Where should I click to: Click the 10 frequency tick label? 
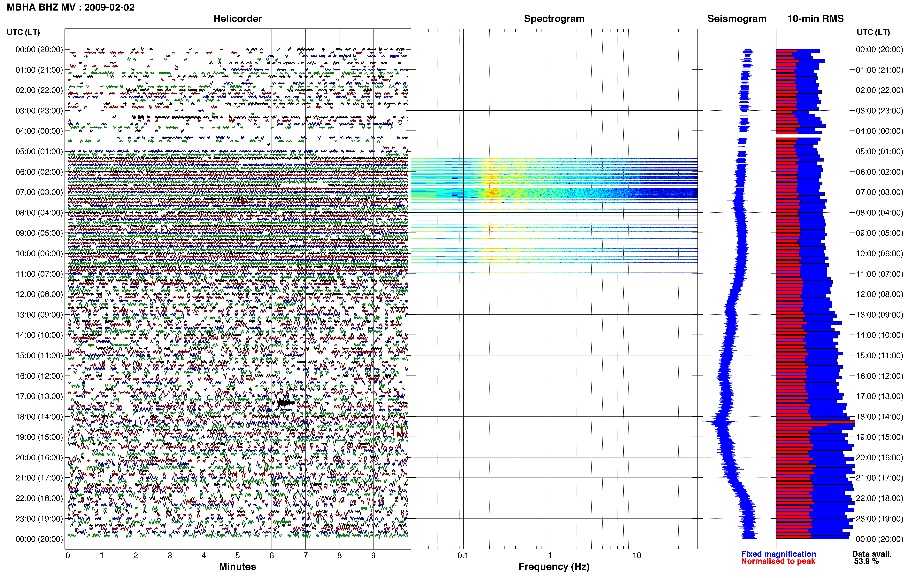click(636, 555)
